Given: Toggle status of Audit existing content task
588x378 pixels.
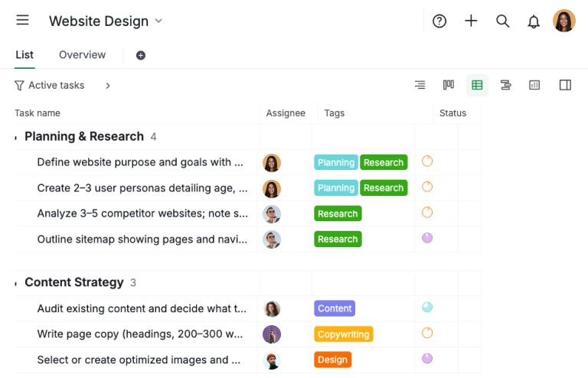Looking at the screenshot, I should tap(427, 308).
